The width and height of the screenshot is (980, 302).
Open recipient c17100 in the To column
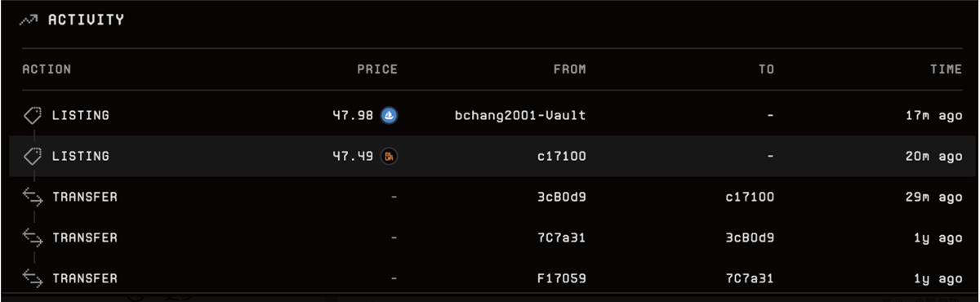[749, 197]
